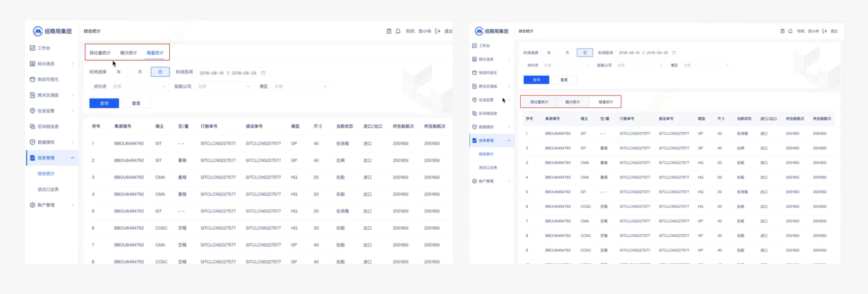Viewport: 868px width, 294px height.
Task: Click the 账户管理 icon in left screen sidebar
Action: [32, 205]
